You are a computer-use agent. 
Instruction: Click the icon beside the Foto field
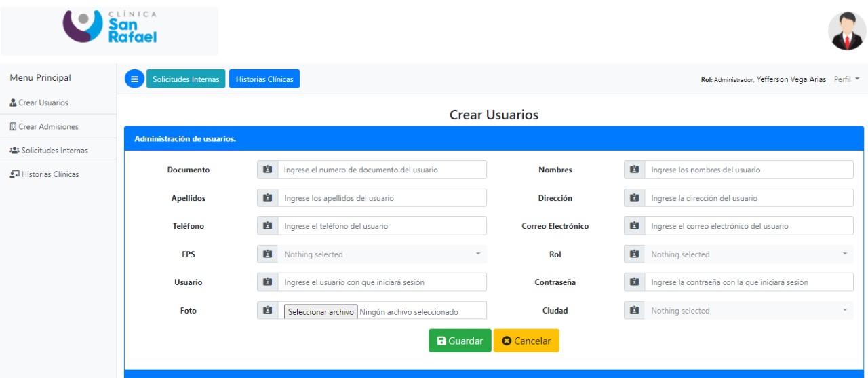pyautogui.click(x=268, y=311)
